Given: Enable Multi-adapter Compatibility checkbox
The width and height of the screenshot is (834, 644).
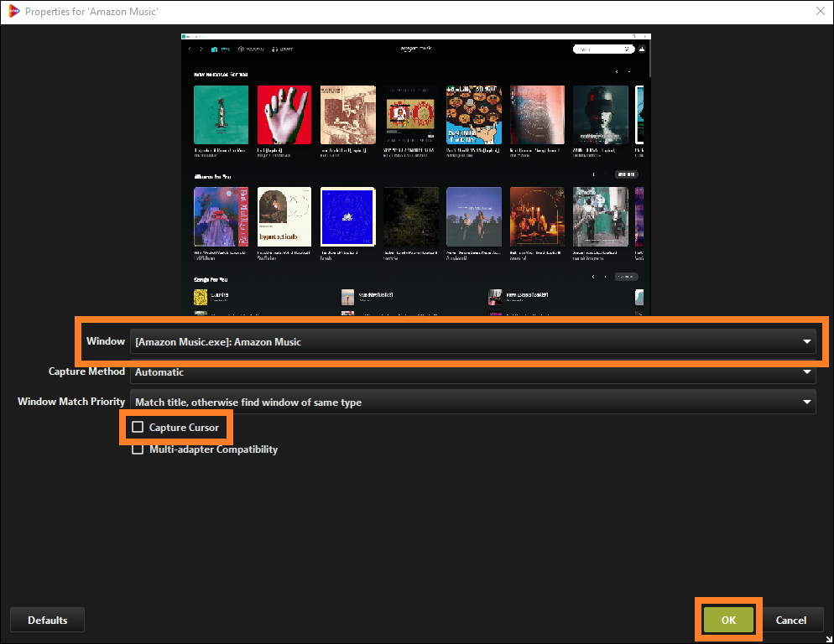Looking at the screenshot, I should (138, 449).
